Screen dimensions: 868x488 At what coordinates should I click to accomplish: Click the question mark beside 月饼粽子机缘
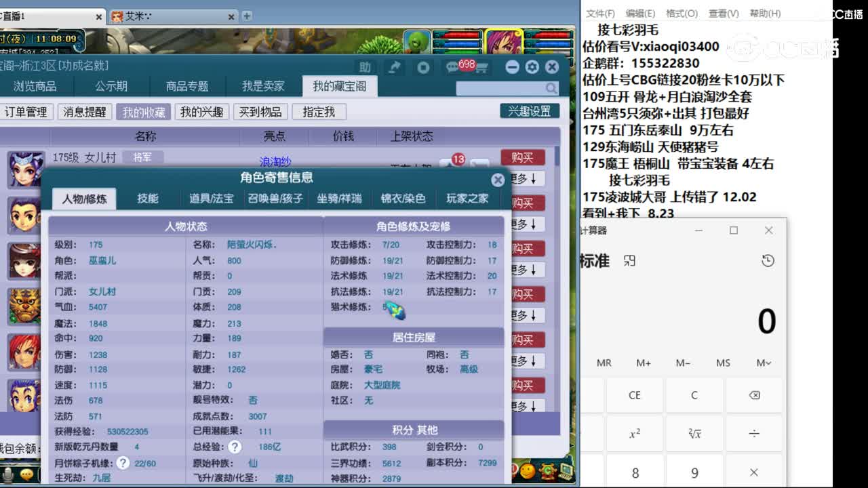tap(122, 462)
